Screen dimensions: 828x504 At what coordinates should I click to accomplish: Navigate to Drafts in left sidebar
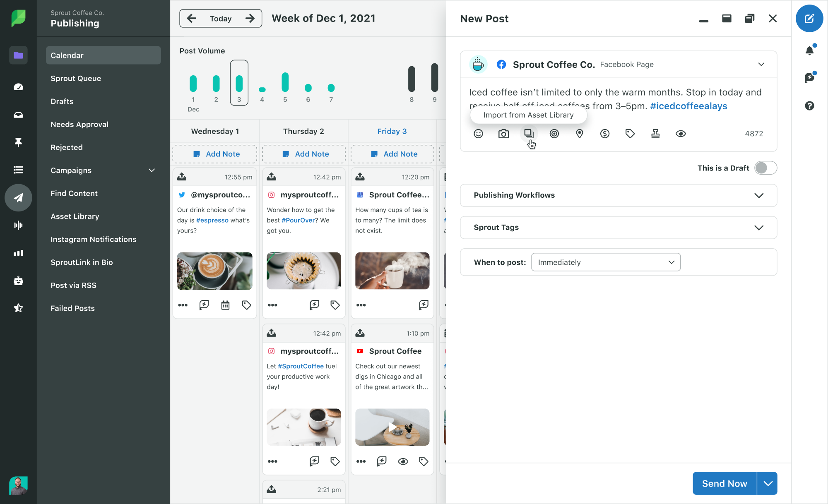click(62, 101)
